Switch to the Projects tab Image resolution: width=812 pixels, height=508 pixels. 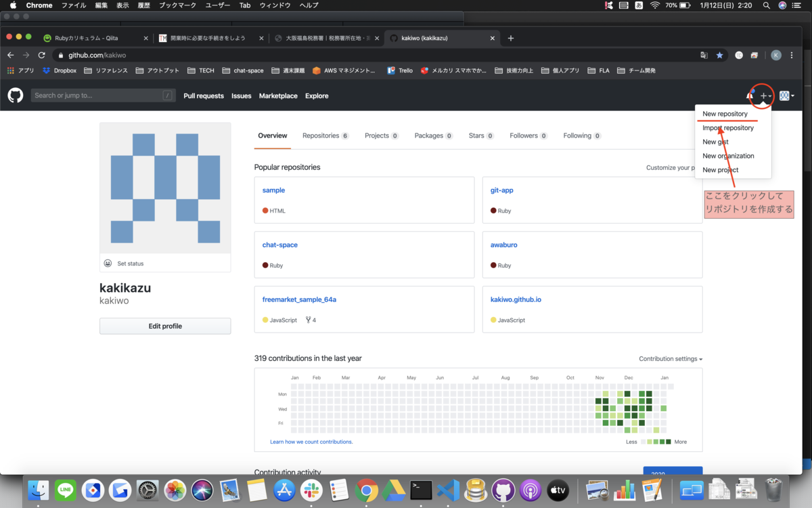coord(382,135)
